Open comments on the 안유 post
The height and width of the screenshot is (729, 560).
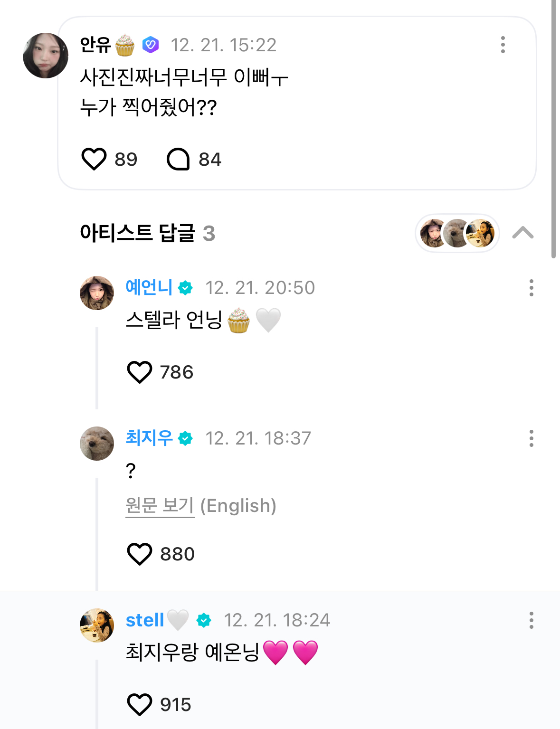pos(178,159)
